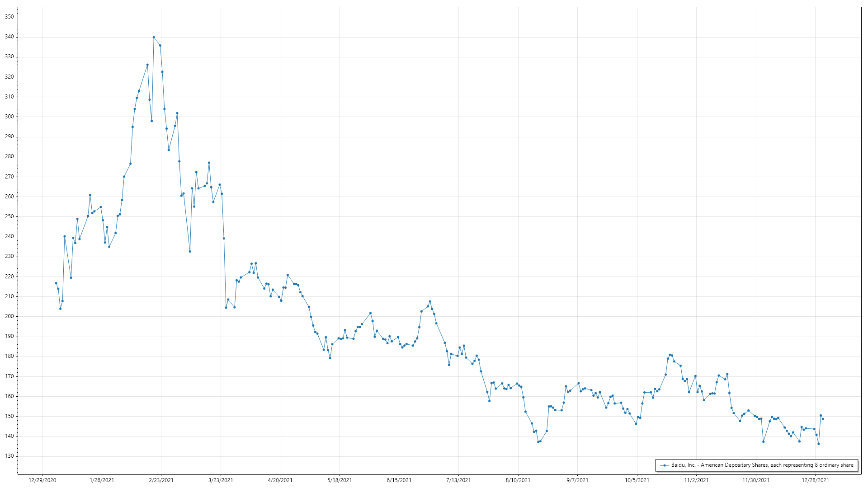Click the 4/20/2021 date label
This screenshot has height=488, width=868.
(x=280, y=480)
